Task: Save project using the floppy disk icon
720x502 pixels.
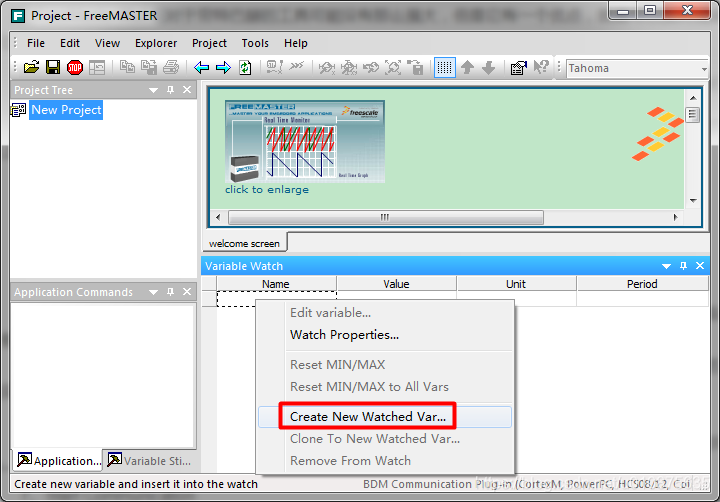Action: [53, 68]
